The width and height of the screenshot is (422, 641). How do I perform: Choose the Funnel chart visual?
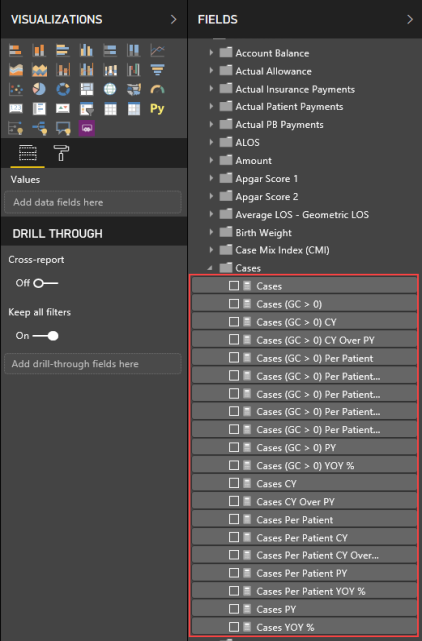pos(157,70)
